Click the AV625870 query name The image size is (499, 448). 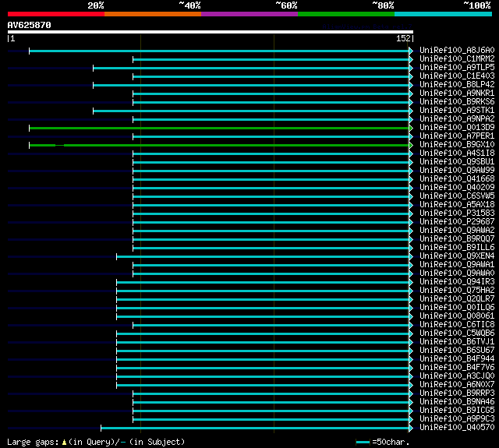click(30, 25)
